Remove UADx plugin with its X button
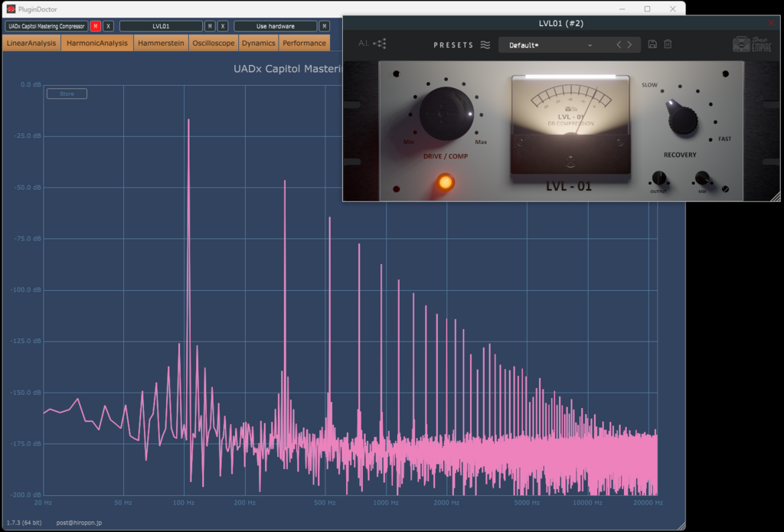Image resolution: width=784 pixels, height=532 pixels. [x=108, y=26]
